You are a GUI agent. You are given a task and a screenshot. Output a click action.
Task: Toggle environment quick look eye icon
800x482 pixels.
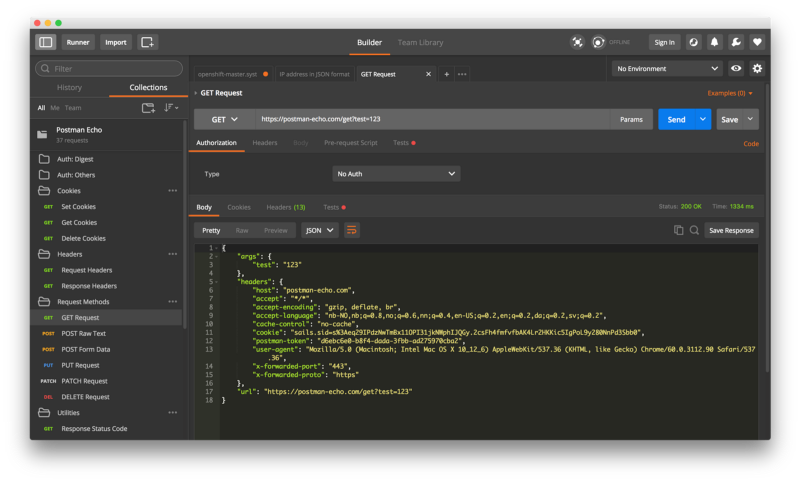pos(736,68)
